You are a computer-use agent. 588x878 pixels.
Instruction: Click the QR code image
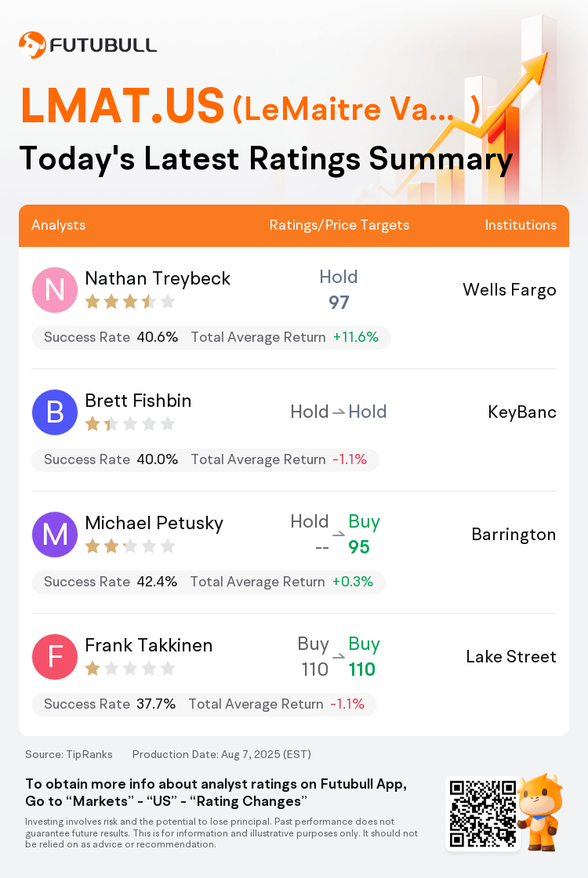(x=483, y=813)
